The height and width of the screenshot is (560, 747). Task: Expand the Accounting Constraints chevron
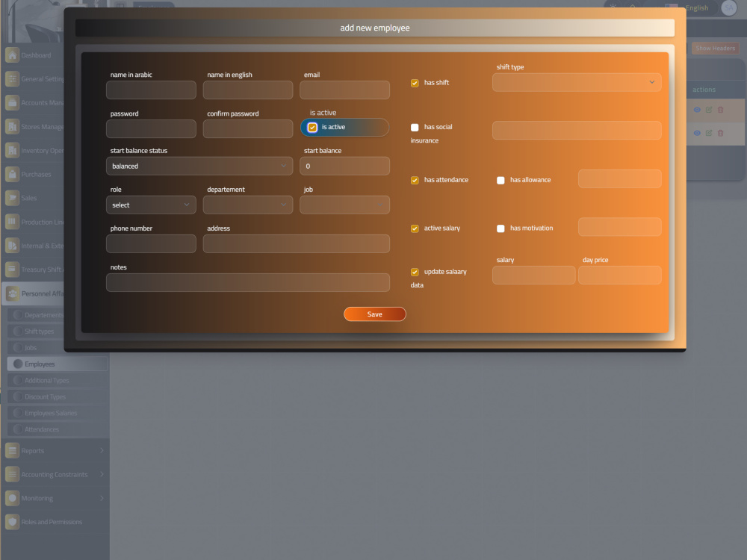click(102, 474)
